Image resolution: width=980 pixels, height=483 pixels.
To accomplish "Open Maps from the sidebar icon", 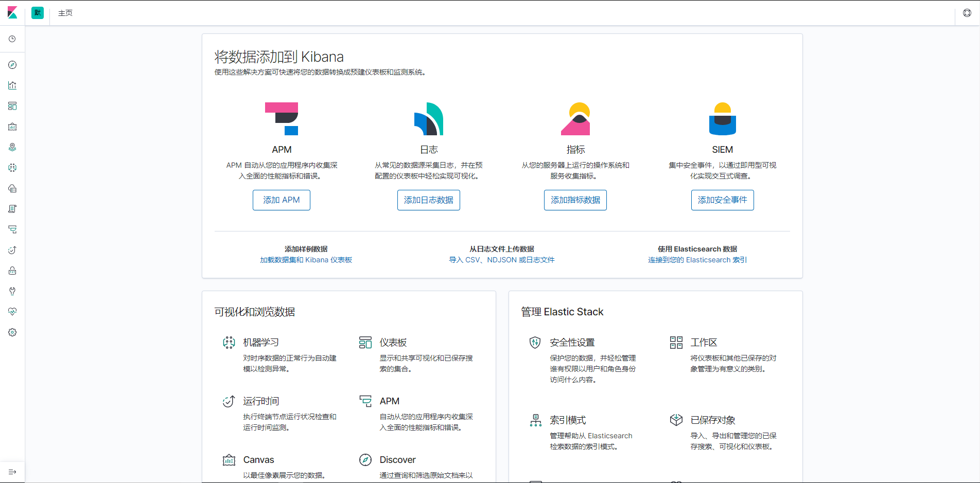I will [12, 147].
